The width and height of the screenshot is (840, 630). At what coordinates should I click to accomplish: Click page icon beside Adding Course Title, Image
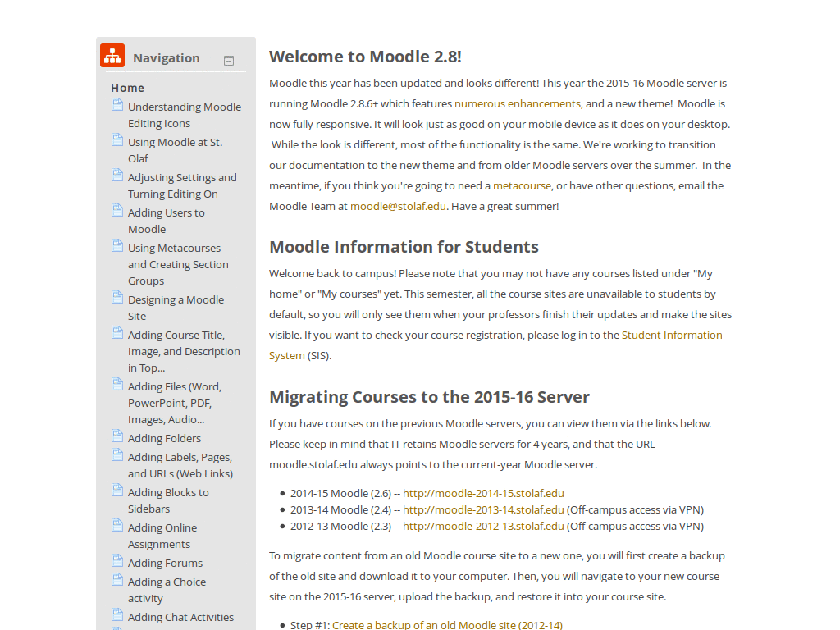pyautogui.click(x=117, y=333)
